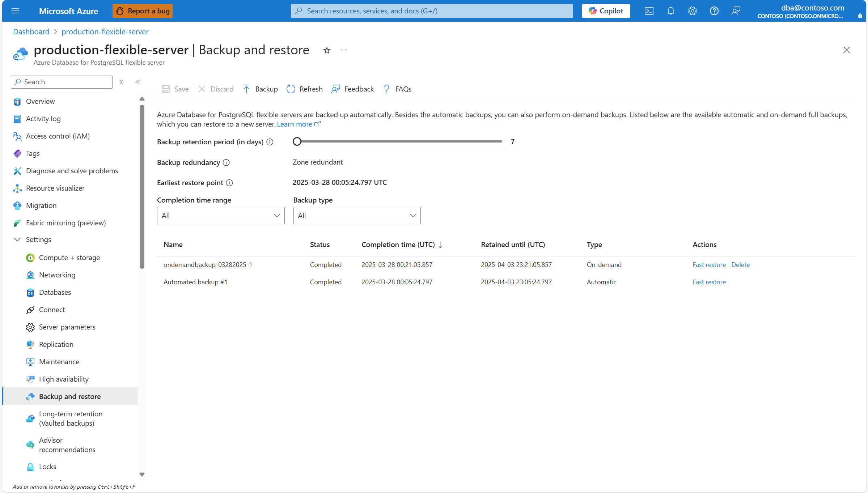Open Backup type dropdown

coord(357,216)
